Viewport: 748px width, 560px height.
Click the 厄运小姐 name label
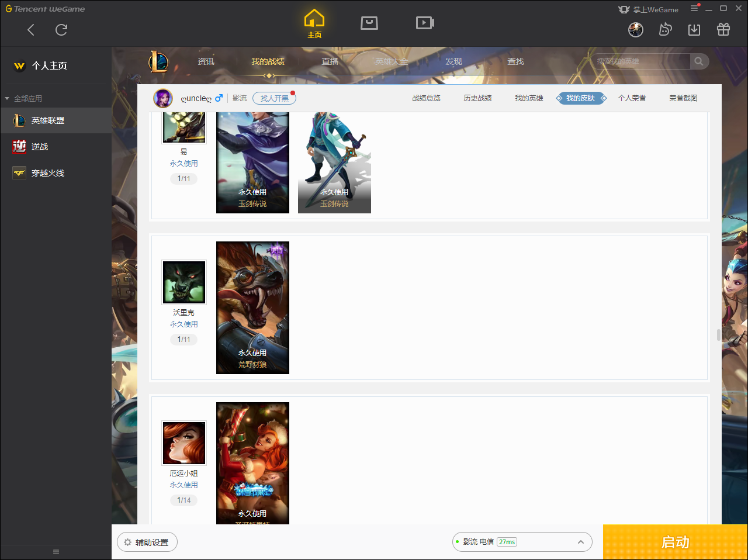(184, 473)
